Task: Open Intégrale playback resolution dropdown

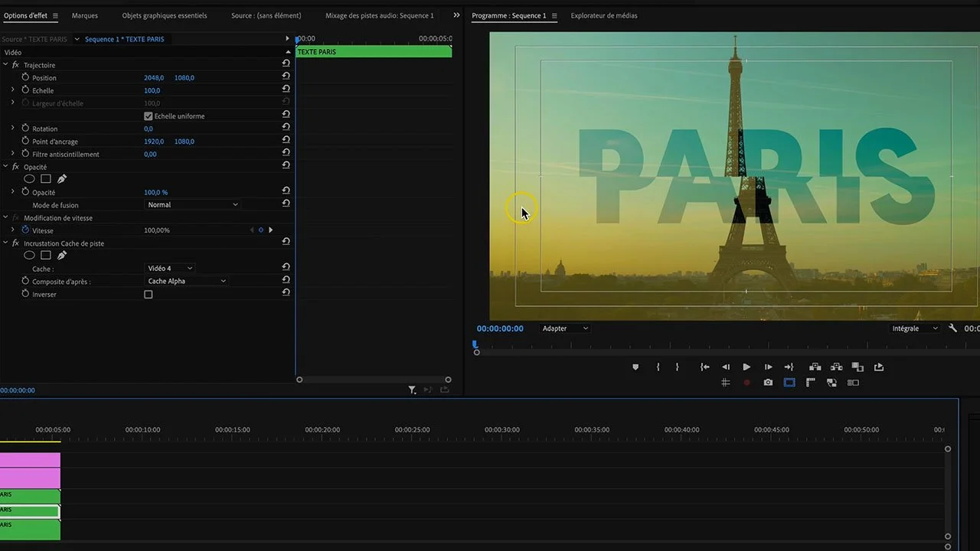Action: tap(915, 328)
